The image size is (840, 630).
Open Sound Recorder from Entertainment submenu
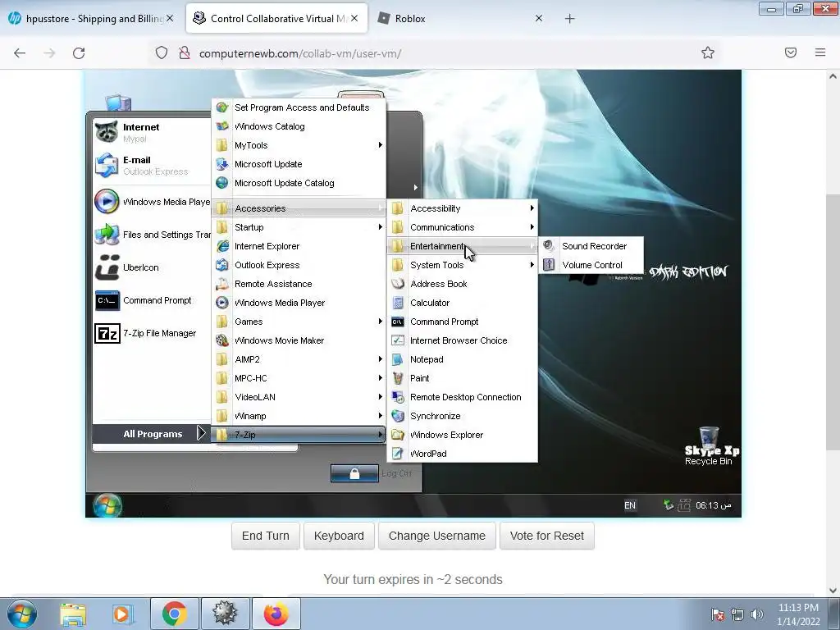point(591,246)
